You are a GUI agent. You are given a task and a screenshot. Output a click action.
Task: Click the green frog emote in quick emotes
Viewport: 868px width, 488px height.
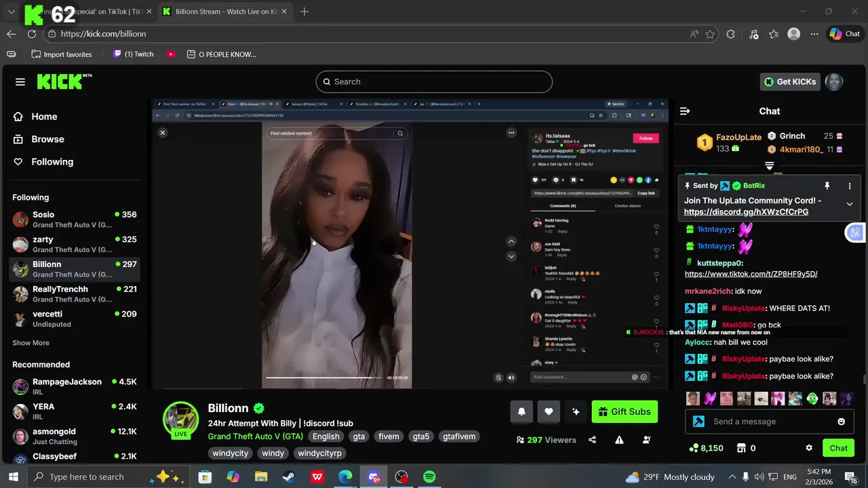tap(812, 399)
